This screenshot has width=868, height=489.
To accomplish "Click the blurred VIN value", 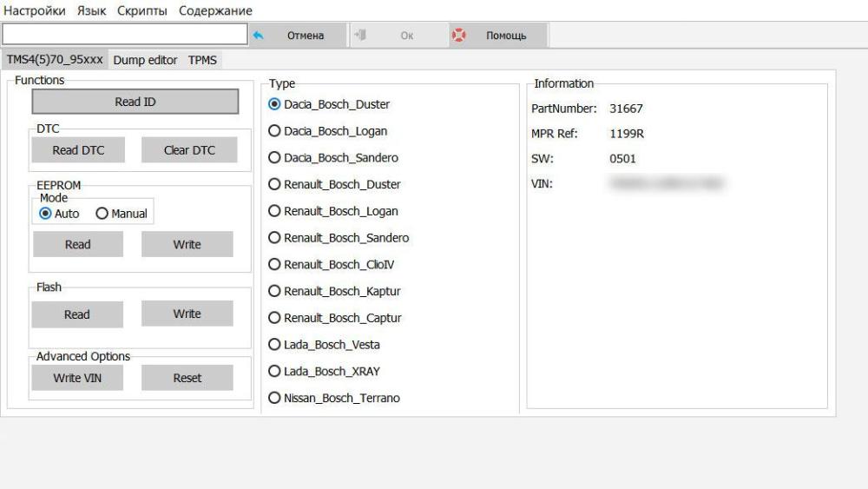I will 667,183.
